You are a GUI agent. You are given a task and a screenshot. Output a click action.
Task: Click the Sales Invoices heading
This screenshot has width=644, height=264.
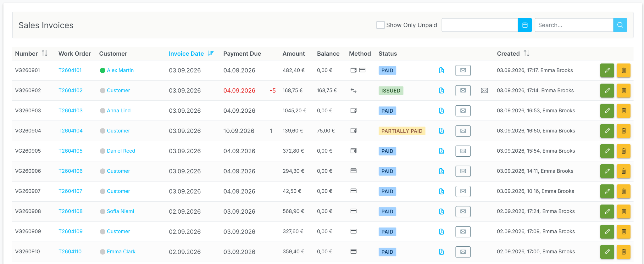(46, 25)
